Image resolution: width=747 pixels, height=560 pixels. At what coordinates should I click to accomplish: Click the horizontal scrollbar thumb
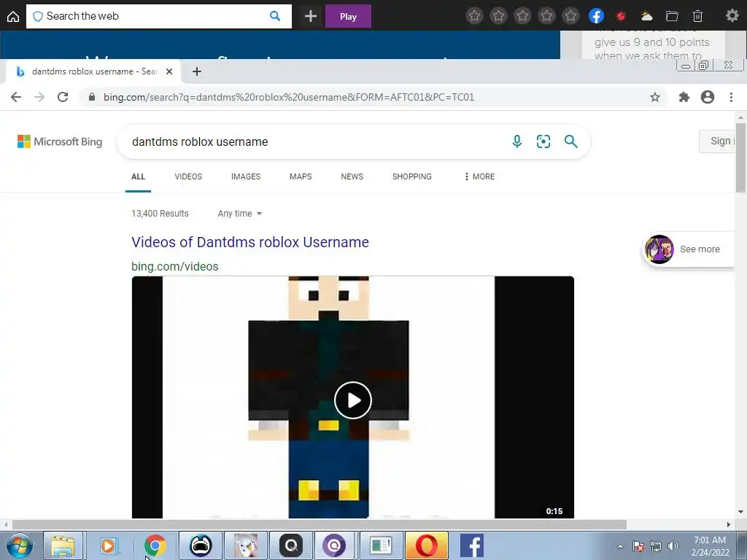pyautogui.click(x=319, y=524)
